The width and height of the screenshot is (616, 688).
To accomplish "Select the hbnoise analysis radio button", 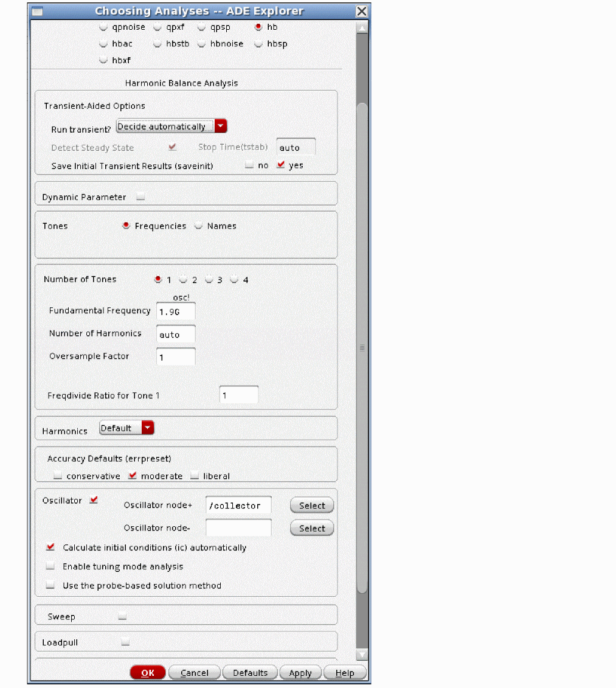I will coord(202,44).
